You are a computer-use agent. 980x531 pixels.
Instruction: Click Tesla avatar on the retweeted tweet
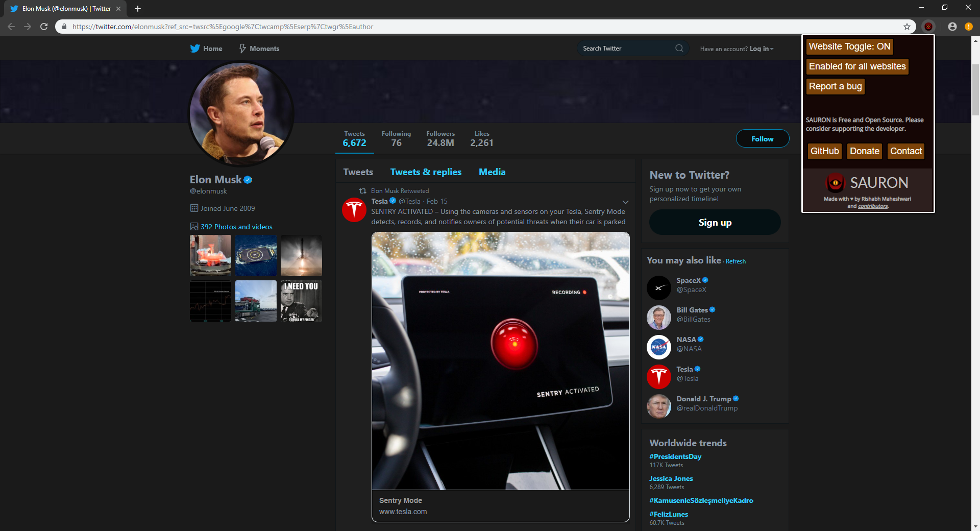click(x=354, y=210)
